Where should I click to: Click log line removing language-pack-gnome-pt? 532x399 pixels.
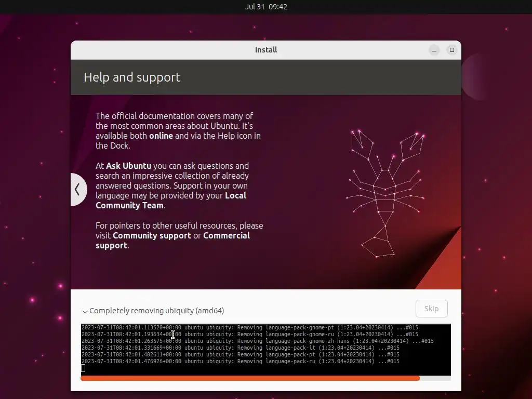pos(250,328)
